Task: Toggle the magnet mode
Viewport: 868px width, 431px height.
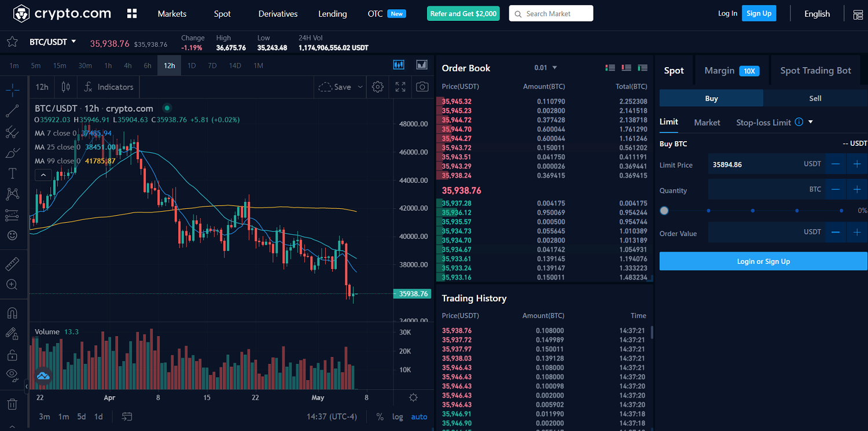Action: 12,313
